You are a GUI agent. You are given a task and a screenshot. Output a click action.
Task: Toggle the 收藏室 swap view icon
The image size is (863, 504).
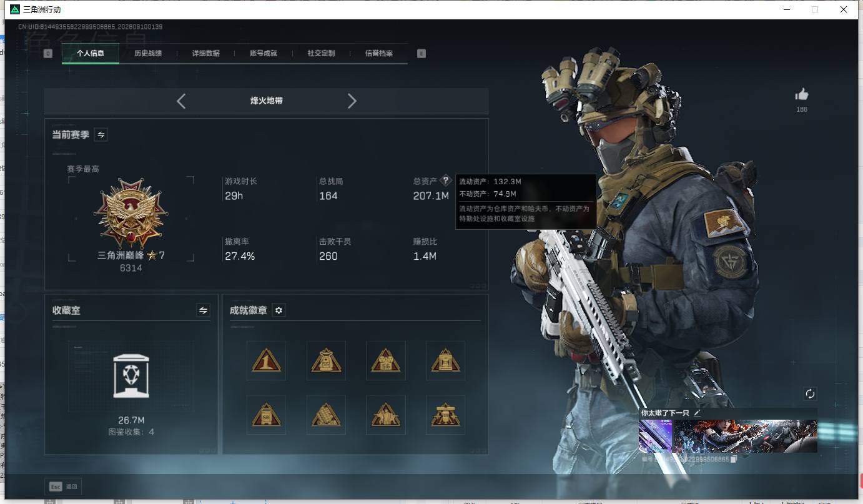[x=203, y=310]
